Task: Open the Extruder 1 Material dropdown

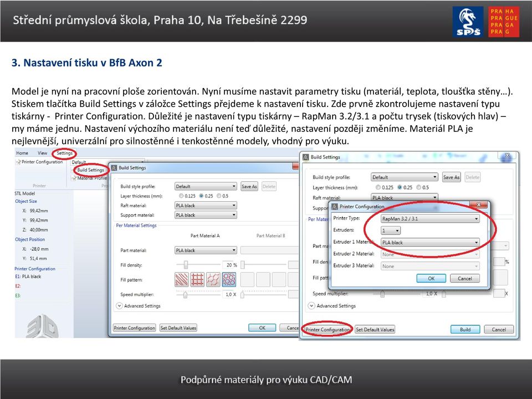Action: pyautogui.click(x=430, y=242)
